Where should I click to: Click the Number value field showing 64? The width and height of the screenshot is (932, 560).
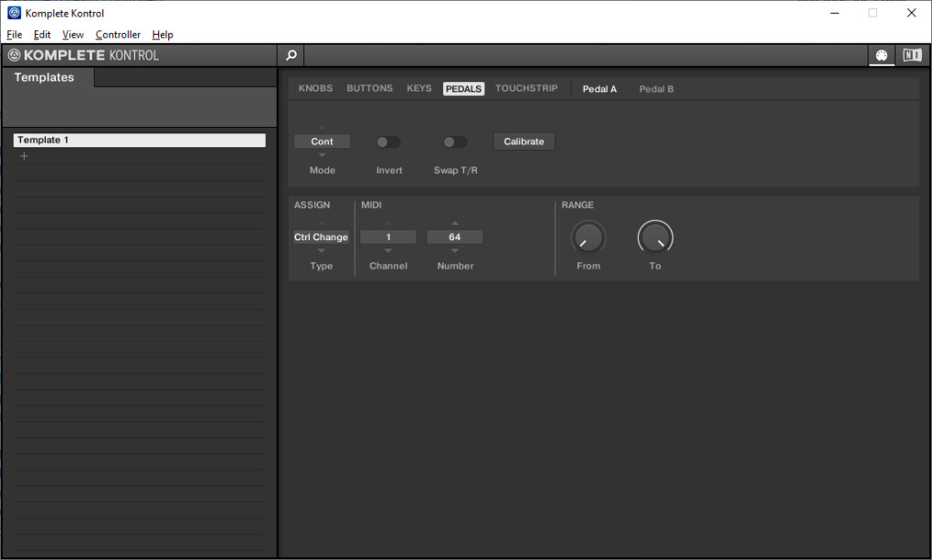[x=455, y=238]
